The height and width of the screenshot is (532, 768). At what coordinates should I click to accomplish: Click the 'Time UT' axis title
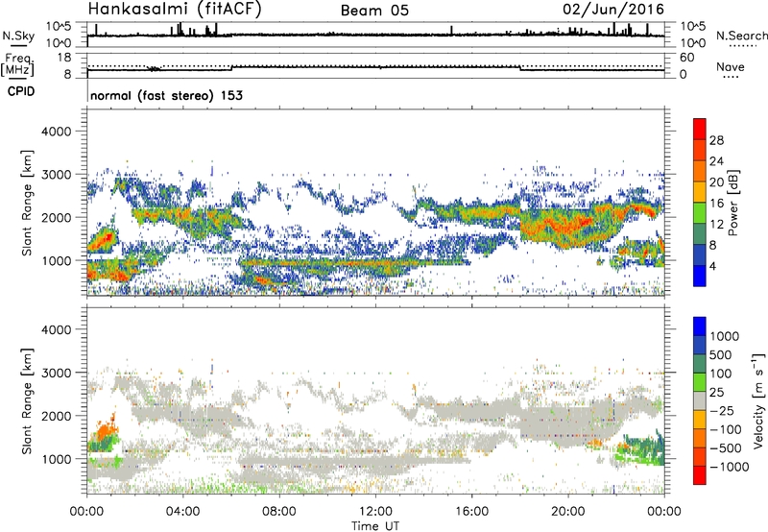point(375,526)
